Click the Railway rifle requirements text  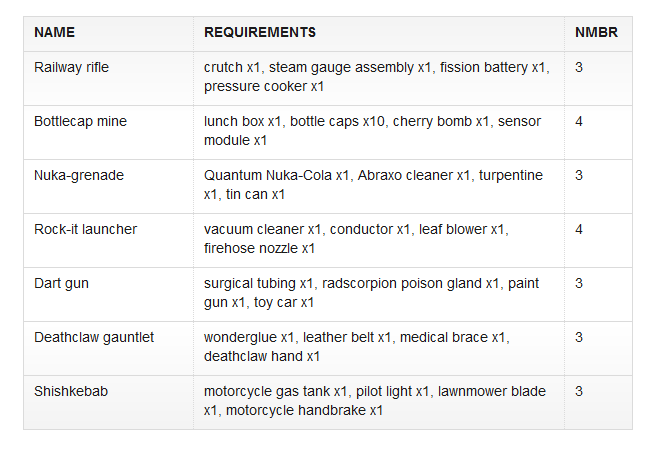pyautogui.click(x=376, y=77)
